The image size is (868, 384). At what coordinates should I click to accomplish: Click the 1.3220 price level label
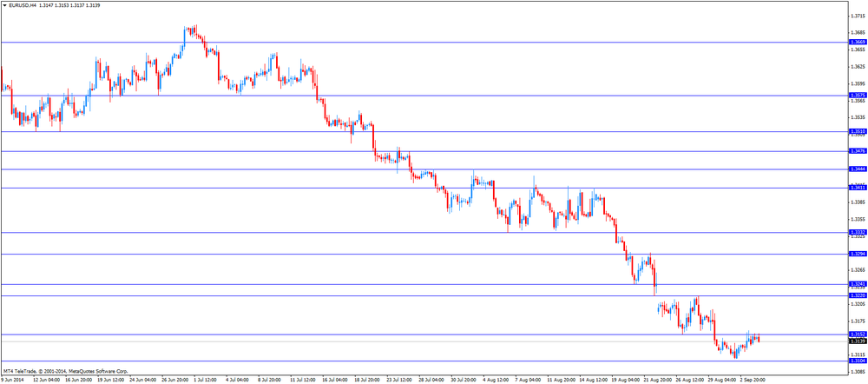tap(857, 296)
